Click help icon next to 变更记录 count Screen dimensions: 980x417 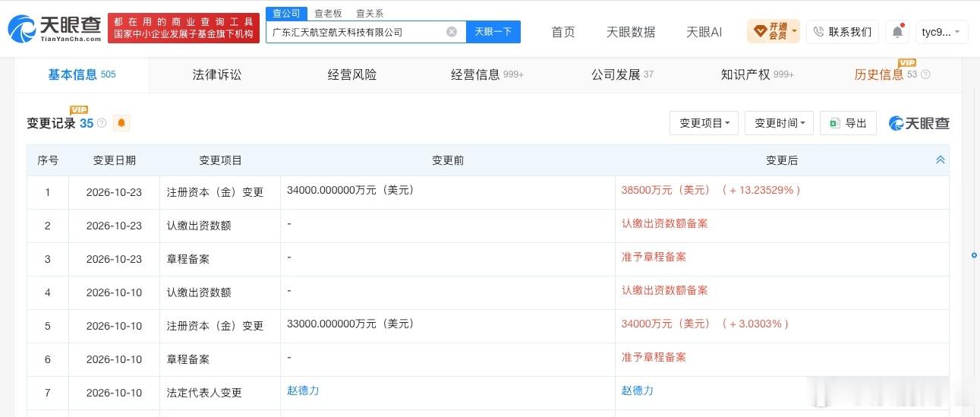coord(102,123)
